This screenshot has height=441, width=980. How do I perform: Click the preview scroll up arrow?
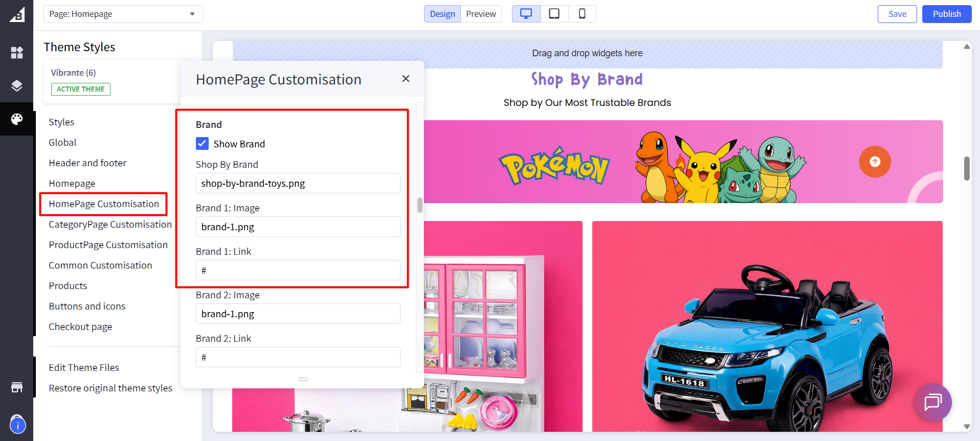tap(967, 47)
